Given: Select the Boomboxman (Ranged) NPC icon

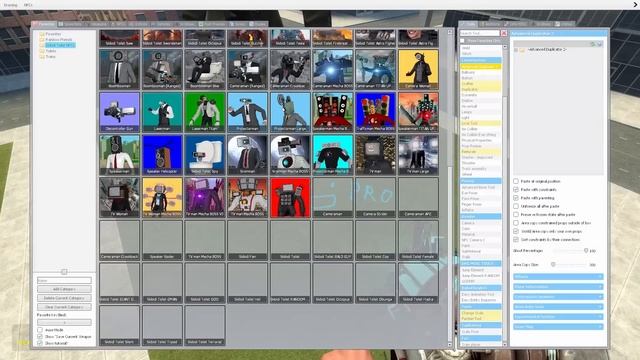Looking at the screenshot, I should coord(162,69).
